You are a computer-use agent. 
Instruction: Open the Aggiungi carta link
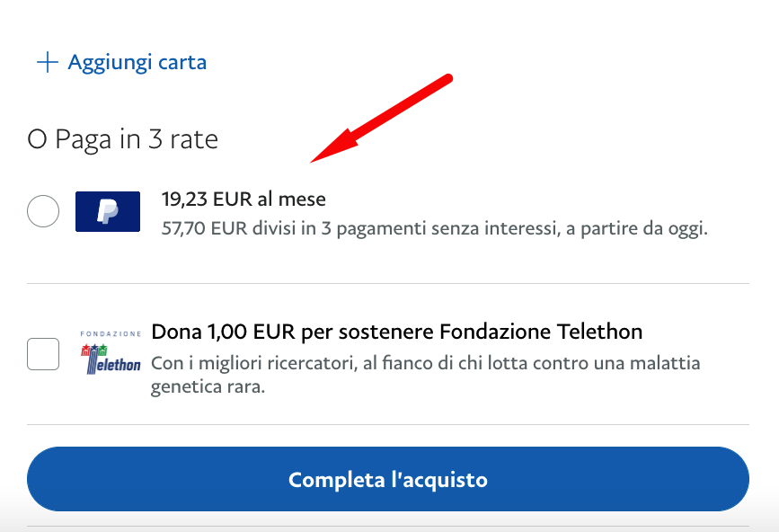point(121,63)
